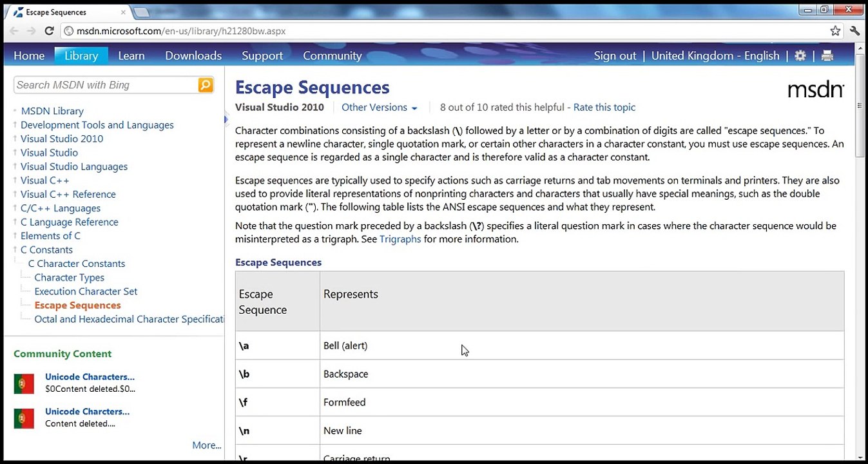868x464 pixels.
Task: Click the Formfeed table cell
Action: [x=582, y=402]
